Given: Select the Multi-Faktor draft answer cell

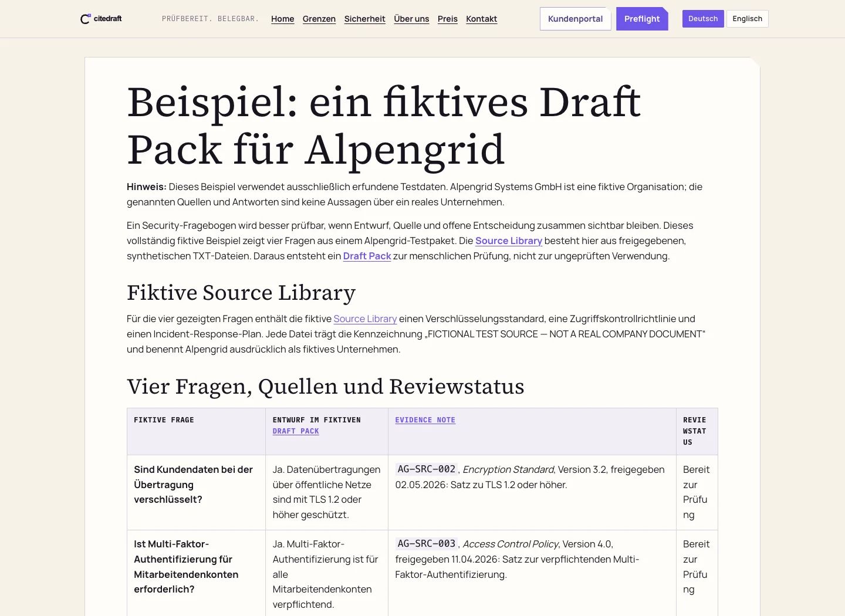Looking at the screenshot, I should click(327, 574).
